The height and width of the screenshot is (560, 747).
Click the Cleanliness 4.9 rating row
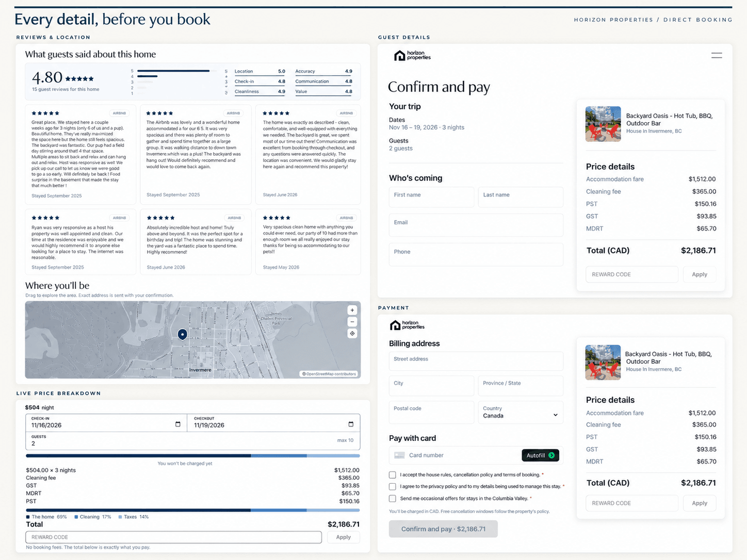(x=260, y=92)
